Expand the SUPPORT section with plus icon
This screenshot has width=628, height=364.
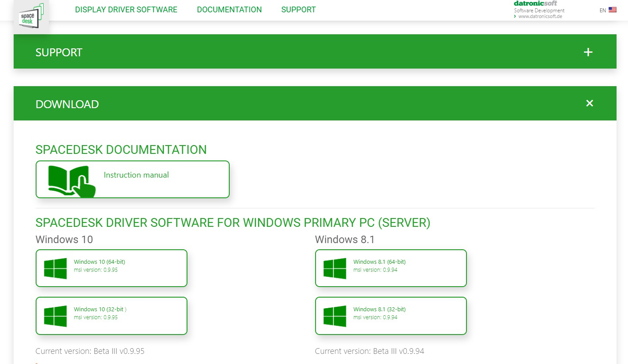pos(588,52)
